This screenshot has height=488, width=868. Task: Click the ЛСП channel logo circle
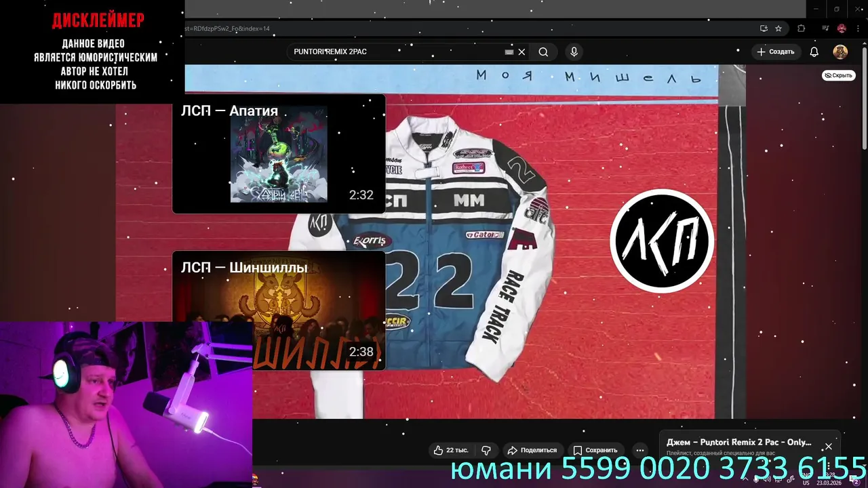point(662,241)
